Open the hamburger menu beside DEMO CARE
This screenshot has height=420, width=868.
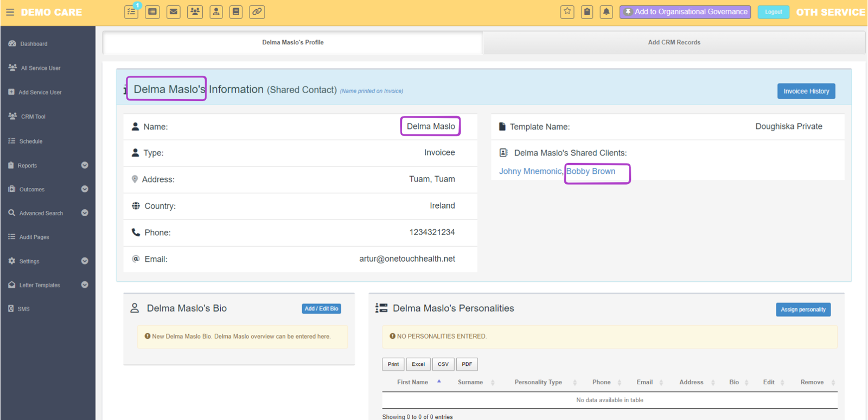[10, 12]
